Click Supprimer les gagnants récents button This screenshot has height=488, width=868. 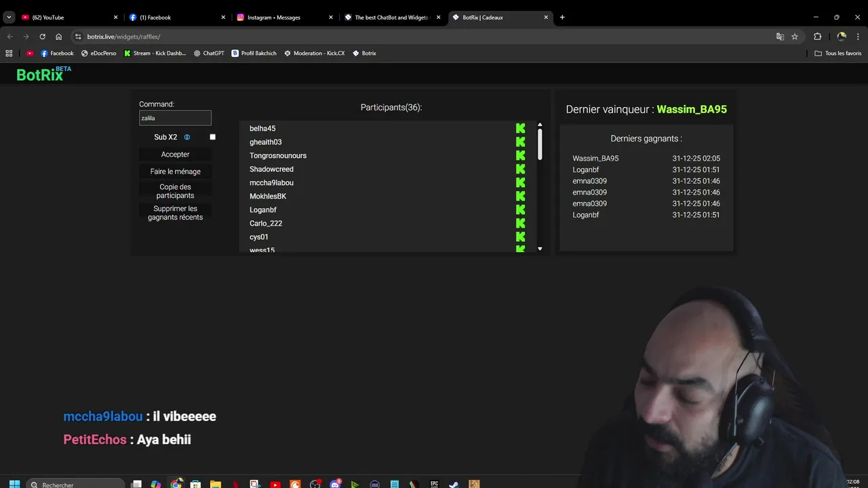click(175, 213)
